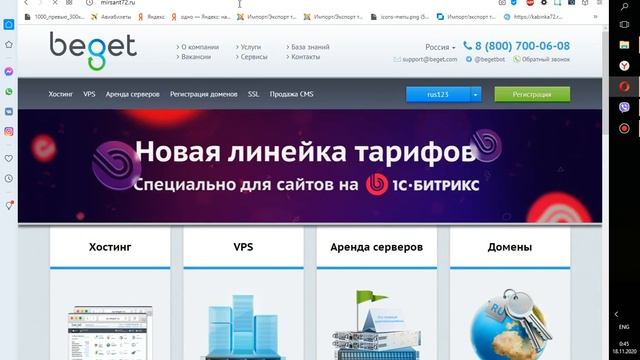Open the Продажа CMS nav item
This screenshot has height=360, width=640.
point(291,94)
